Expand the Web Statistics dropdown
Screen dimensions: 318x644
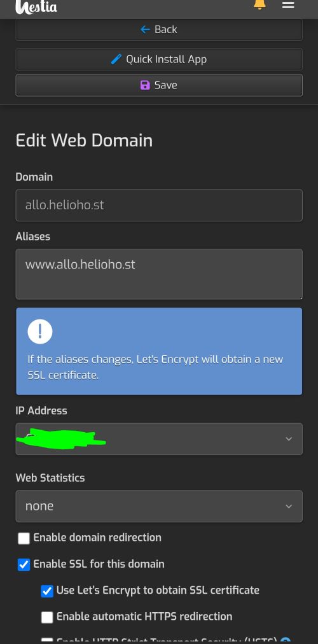coord(159,506)
